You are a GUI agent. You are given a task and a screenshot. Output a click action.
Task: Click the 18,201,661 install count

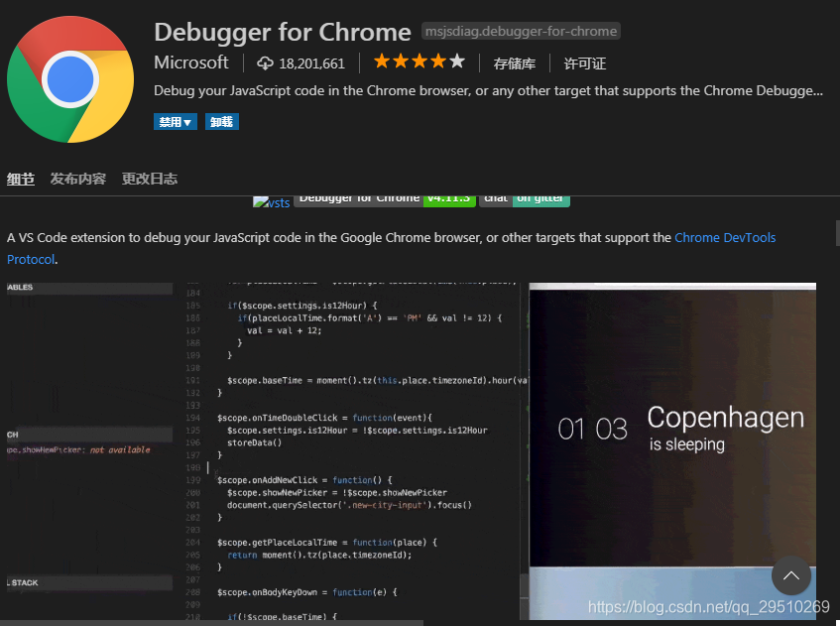(x=311, y=63)
